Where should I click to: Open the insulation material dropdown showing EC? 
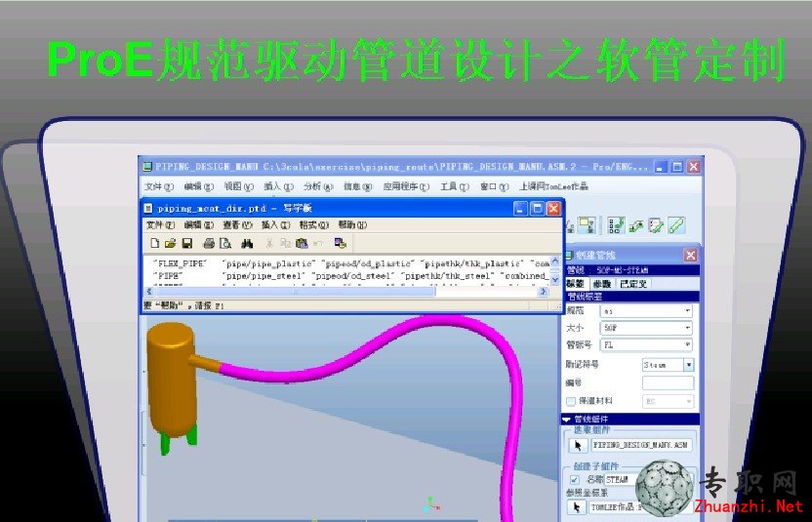(x=668, y=401)
